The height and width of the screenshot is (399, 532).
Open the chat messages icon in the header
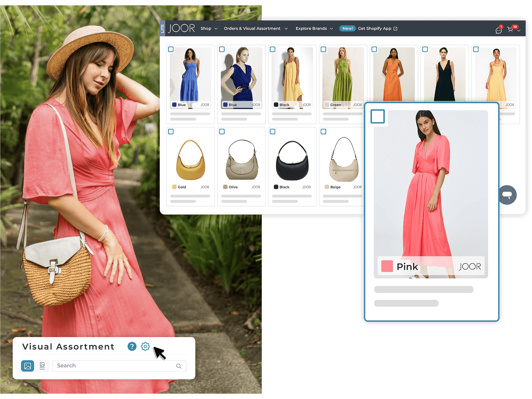[498, 30]
